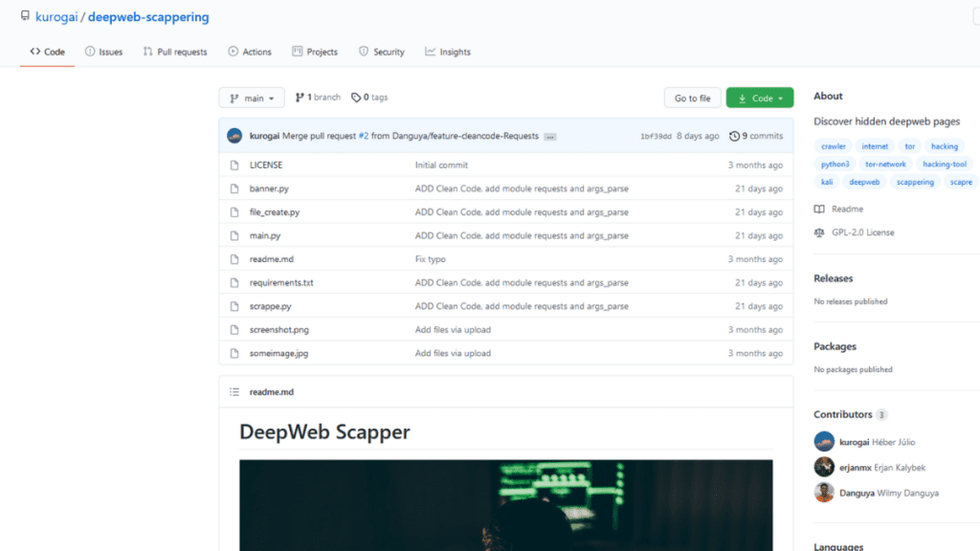The image size is (980, 551).
Task: Select the crawler topic tag
Action: coord(834,146)
